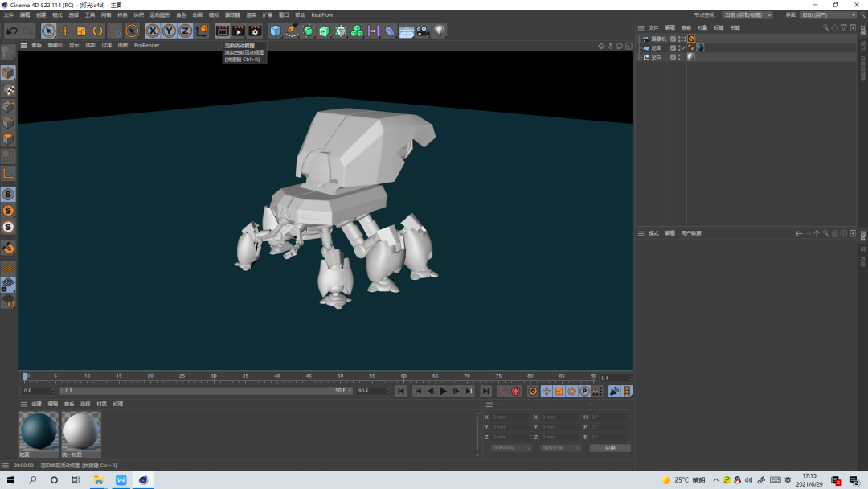Open the Render Settings gear clapperboard
This screenshot has width=868, height=489.
(x=255, y=31)
